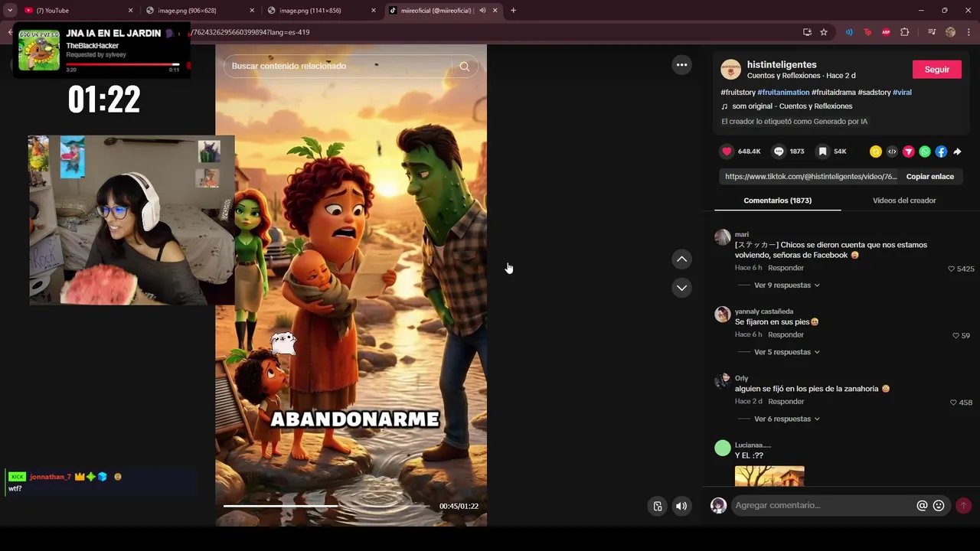The image size is (980, 551).
Task: Open the three-dots video options menu
Action: pos(681,65)
